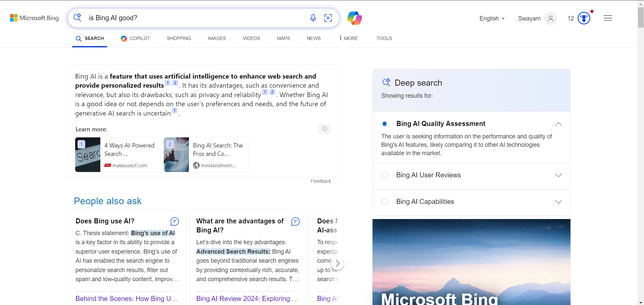Open the English language dropdown

click(x=491, y=18)
